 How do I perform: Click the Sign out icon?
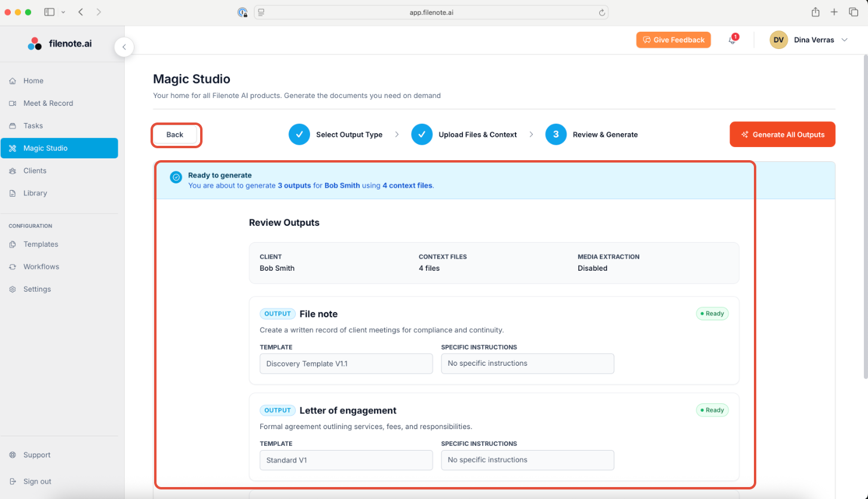coord(13,482)
